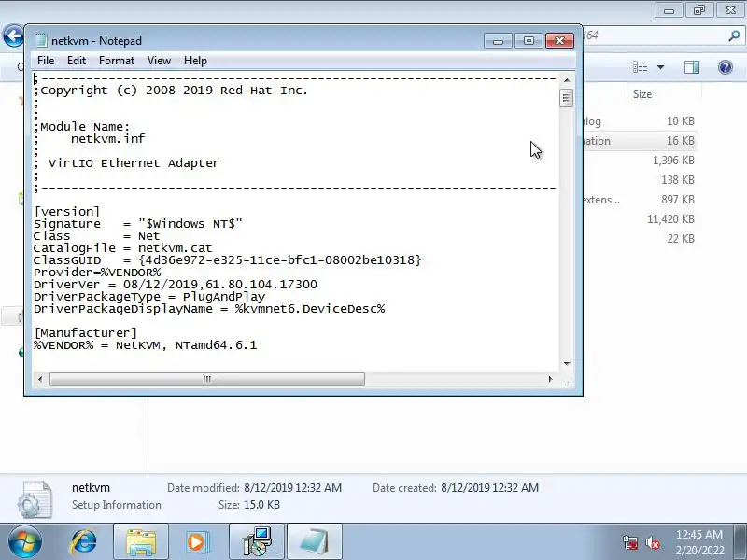The width and height of the screenshot is (747, 560).
Task: Click the netkvm file icon in details pane
Action: [35, 498]
